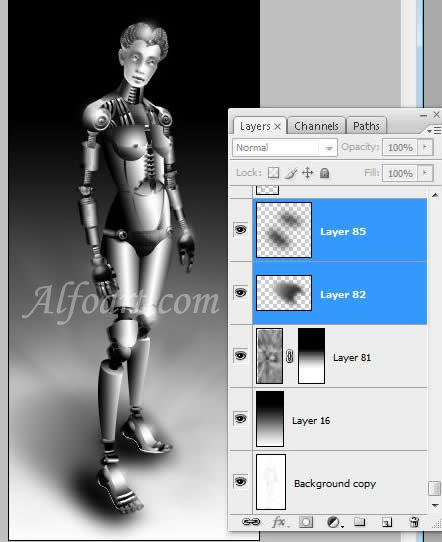Click the Layer 81 name

click(x=352, y=357)
